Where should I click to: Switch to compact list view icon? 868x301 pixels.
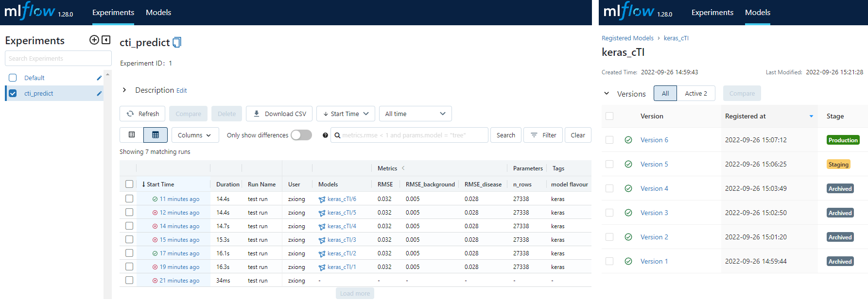[132, 135]
